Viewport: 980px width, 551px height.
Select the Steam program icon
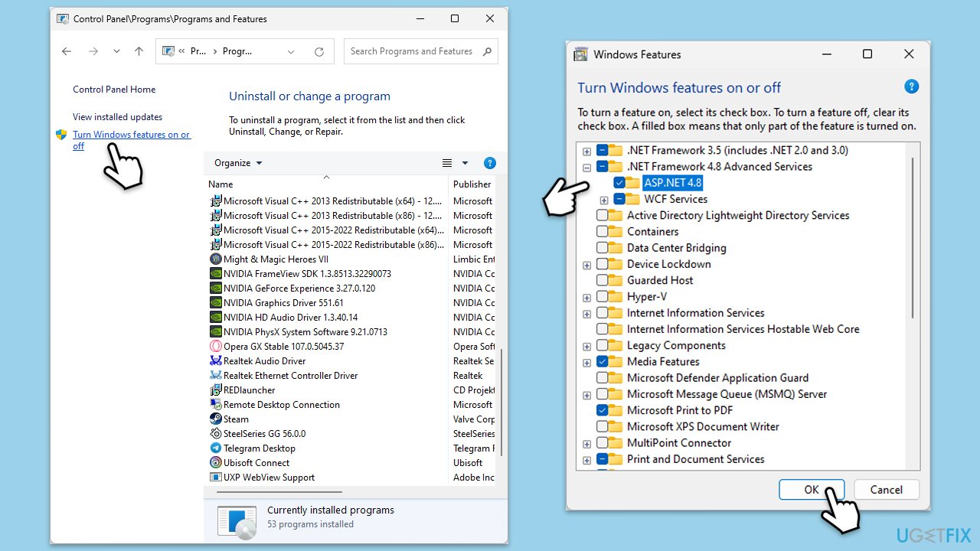click(216, 419)
